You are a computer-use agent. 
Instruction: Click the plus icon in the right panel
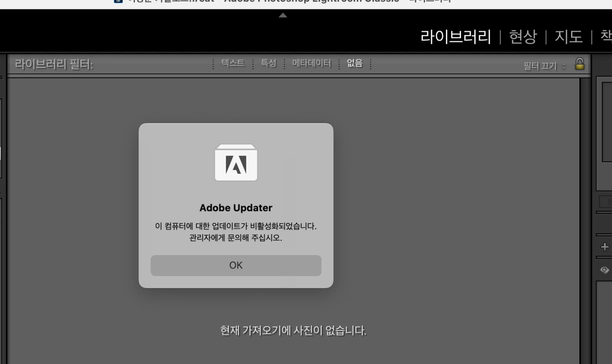(605, 247)
